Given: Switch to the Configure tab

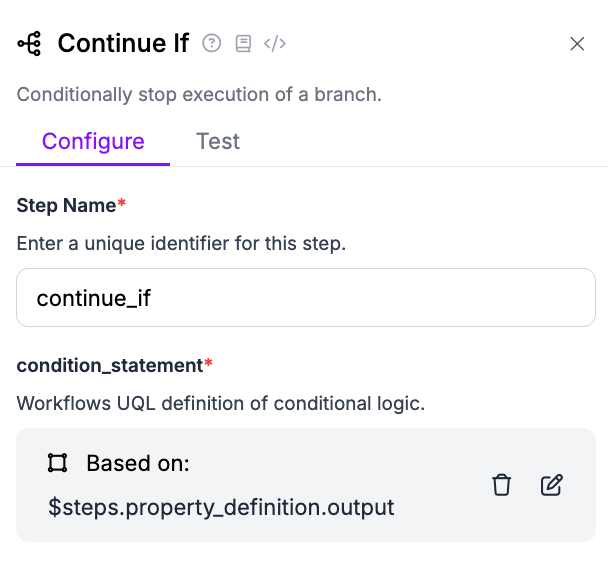Looking at the screenshot, I should (x=93, y=141).
